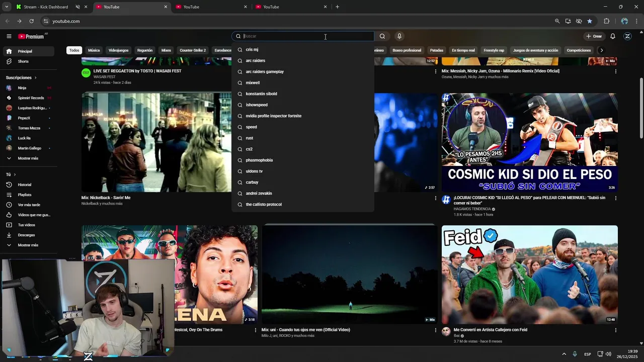Select the Counter-Strike 2 filter chip
This screenshot has height=362, width=644.
pos(193,50)
